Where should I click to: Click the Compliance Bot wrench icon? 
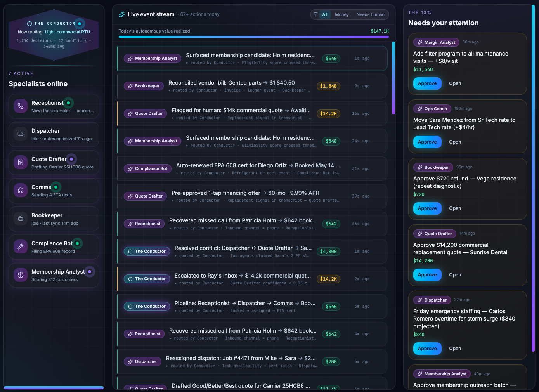click(x=21, y=247)
